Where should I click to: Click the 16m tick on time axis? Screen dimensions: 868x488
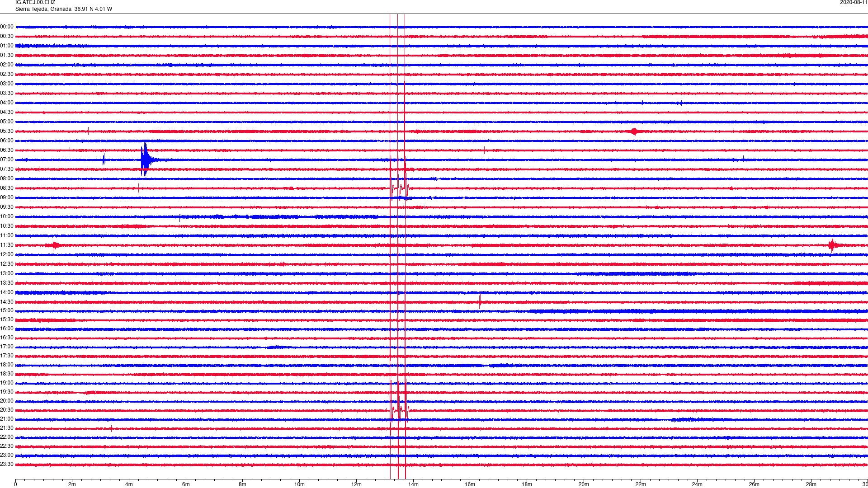(x=470, y=484)
